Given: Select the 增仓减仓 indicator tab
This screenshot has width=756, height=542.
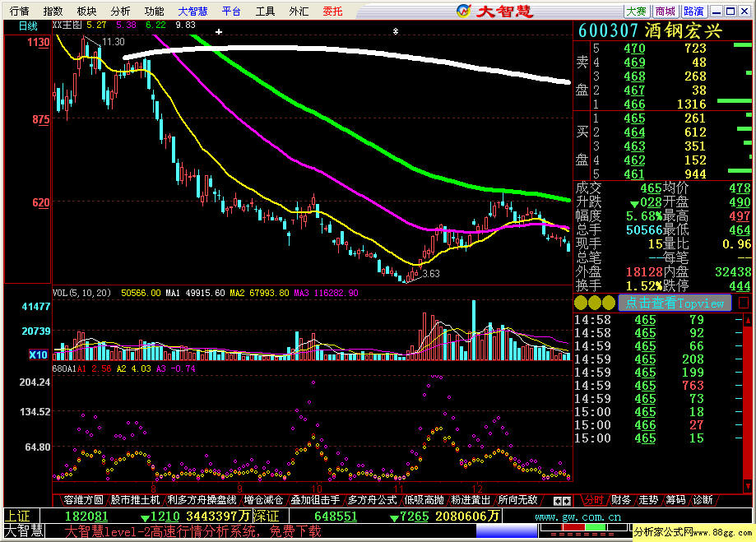Looking at the screenshot, I should coord(263,500).
